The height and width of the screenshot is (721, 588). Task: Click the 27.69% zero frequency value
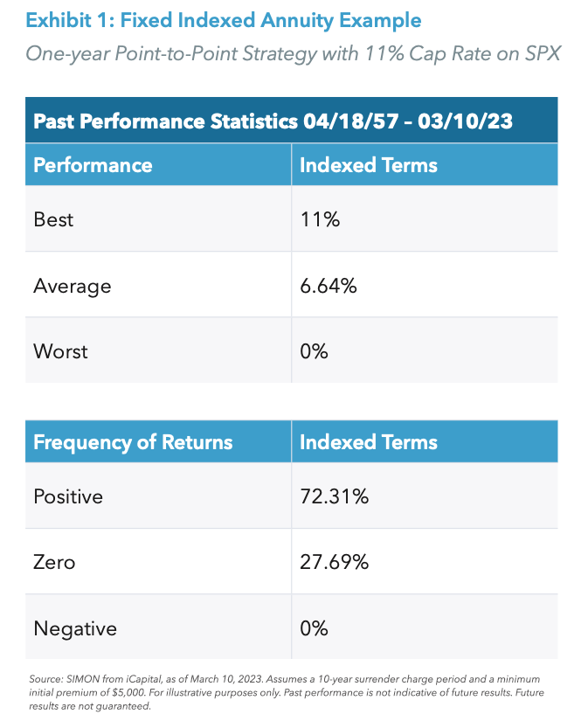click(x=334, y=562)
